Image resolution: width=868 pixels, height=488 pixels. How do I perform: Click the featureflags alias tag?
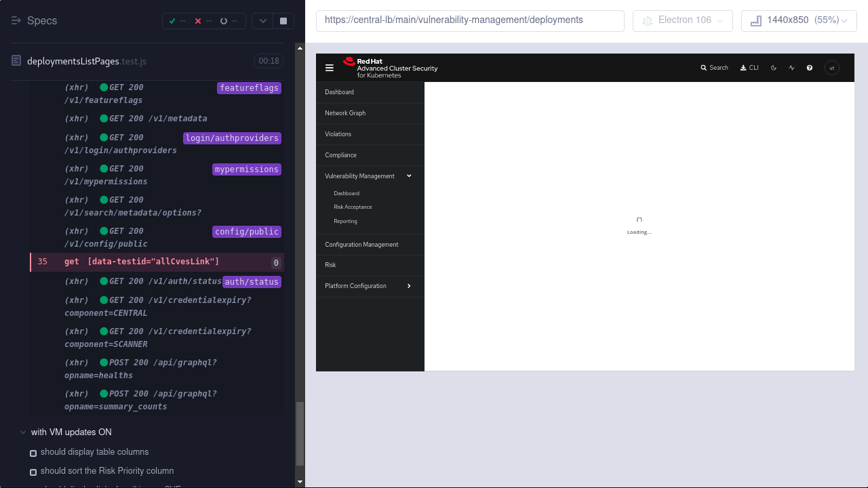click(250, 88)
